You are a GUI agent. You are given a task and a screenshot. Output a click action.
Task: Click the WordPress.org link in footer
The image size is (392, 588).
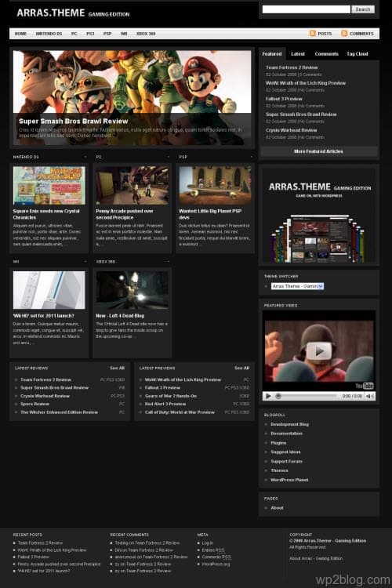(x=216, y=564)
